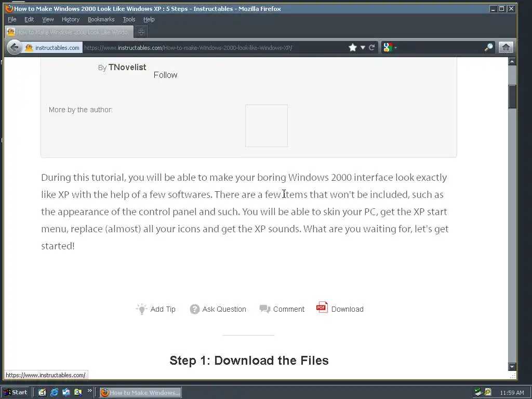The height and width of the screenshot is (399, 532).
Task: Click the Firefox taskbar window button
Action: click(x=140, y=393)
